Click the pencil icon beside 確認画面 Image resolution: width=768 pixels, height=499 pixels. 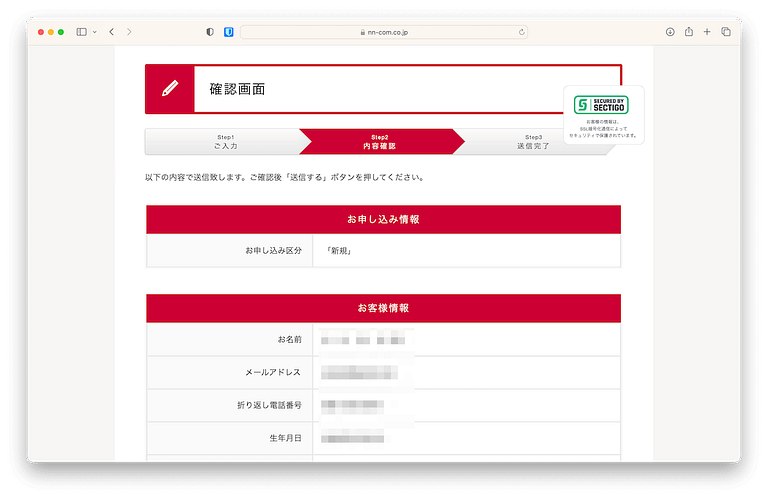169,89
